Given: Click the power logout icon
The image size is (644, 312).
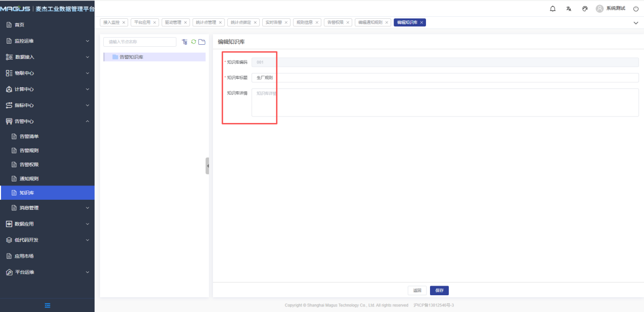Looking at the screenshot, I should point(635,9).
